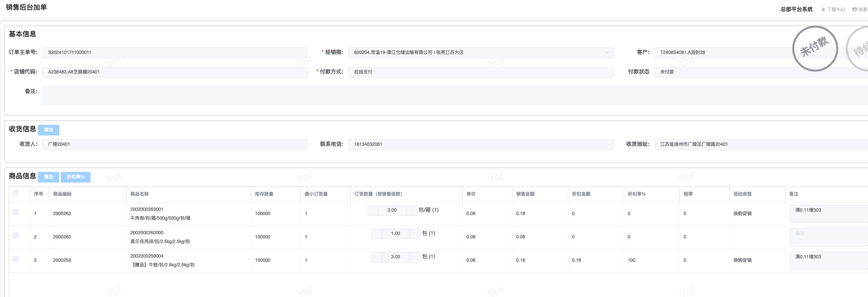Click 增加 button beside 收货信息
868x297 pixels.
[x=49, y=130]
